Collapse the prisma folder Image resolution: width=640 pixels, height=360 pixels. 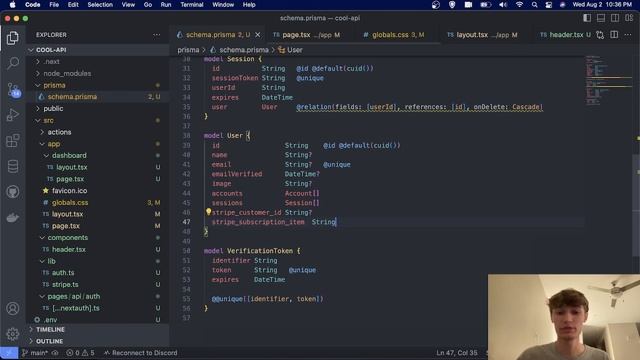[98, 85]
